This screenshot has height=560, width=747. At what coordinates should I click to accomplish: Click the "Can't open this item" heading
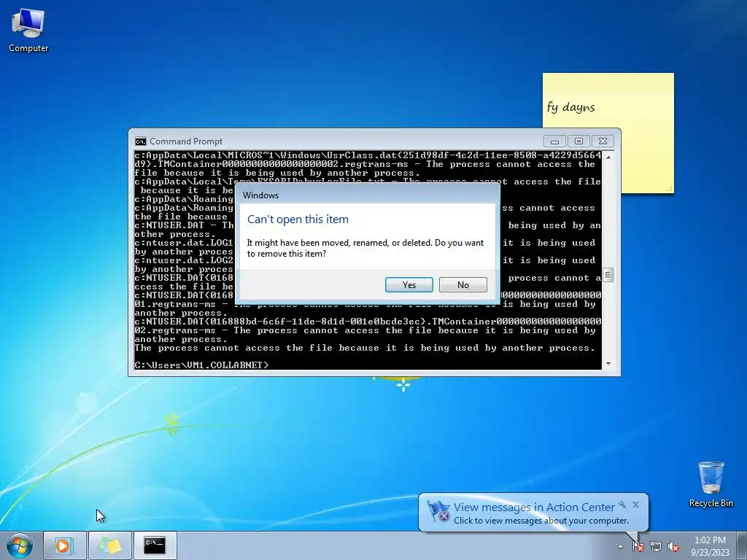click(298, 219)
